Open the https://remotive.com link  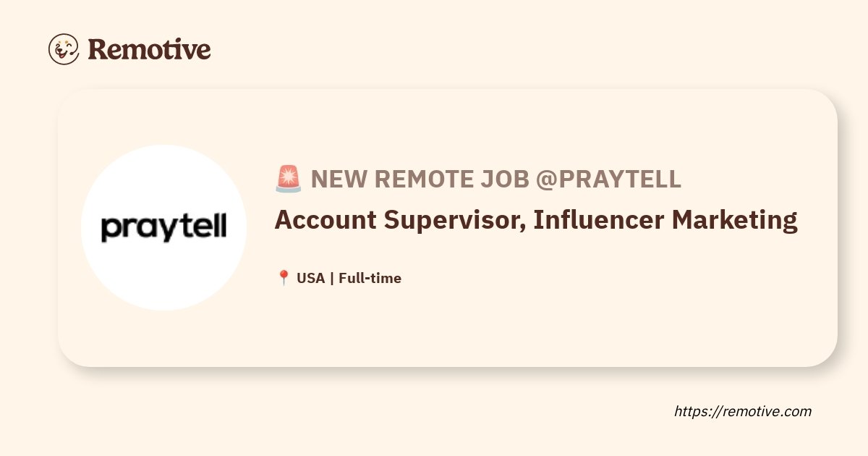click(x=743, y=411)
